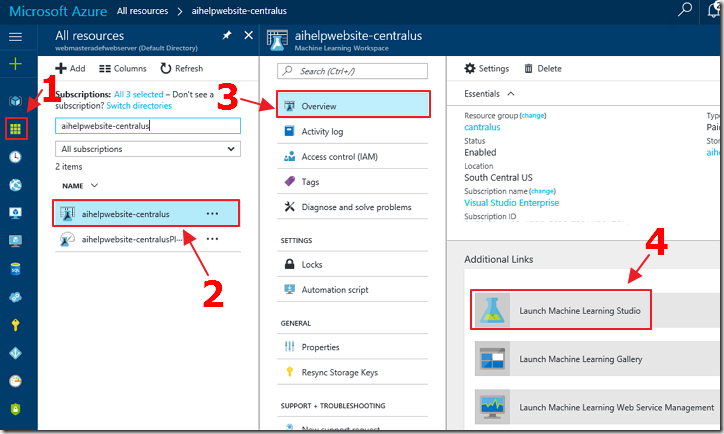Open ellipsis menu for aihelpwebsite-centralus row

pyautogui.click(x=212, y=214)
